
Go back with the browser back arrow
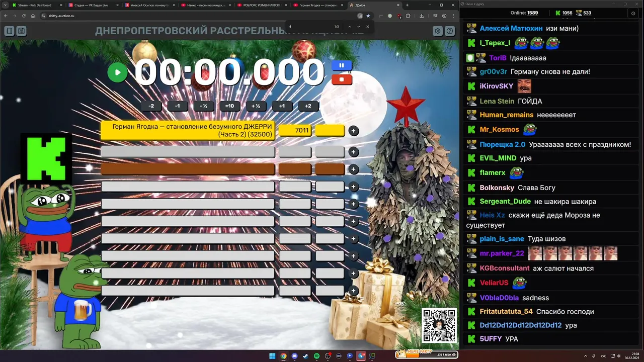(x=6, y=16)
